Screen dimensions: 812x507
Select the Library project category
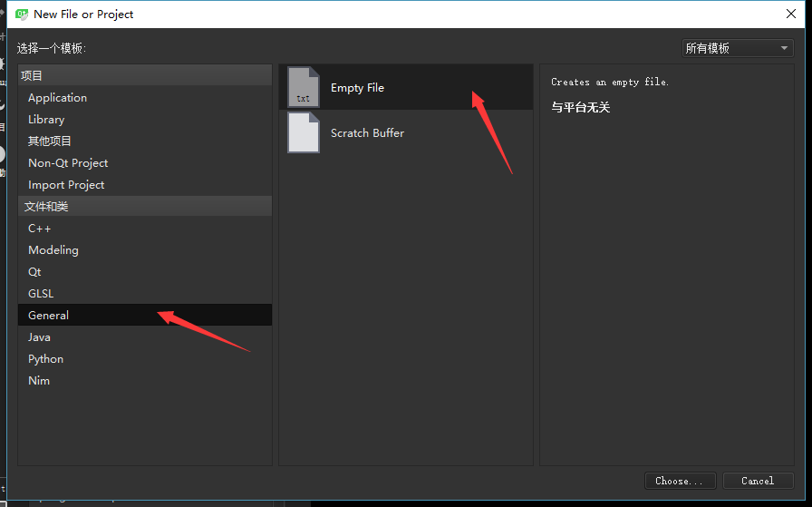point(145,119)
